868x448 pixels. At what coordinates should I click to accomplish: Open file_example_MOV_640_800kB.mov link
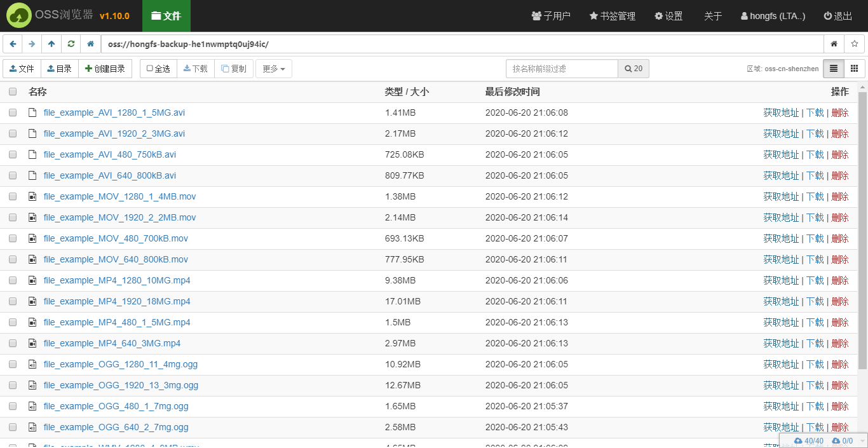point(116,259)
